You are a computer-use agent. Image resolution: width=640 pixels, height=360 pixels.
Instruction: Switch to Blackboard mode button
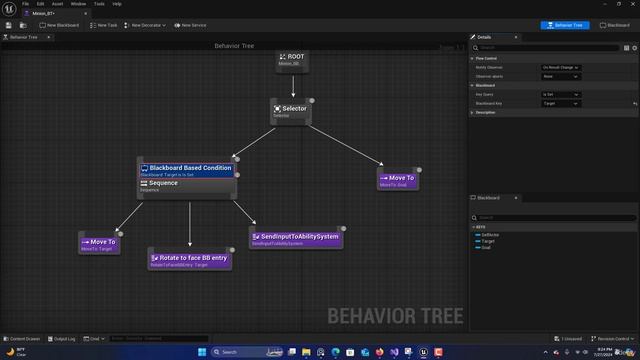coord(615,25)
